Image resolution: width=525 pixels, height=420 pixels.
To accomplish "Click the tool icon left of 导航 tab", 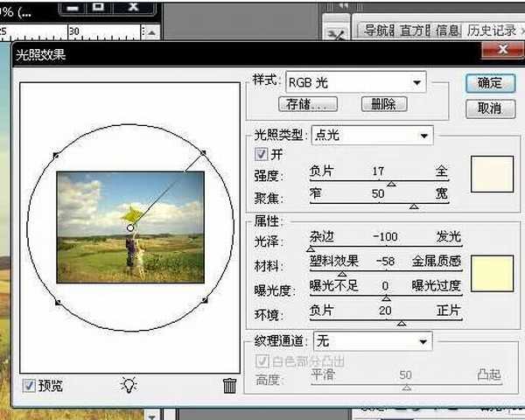I will click(336, 33).
